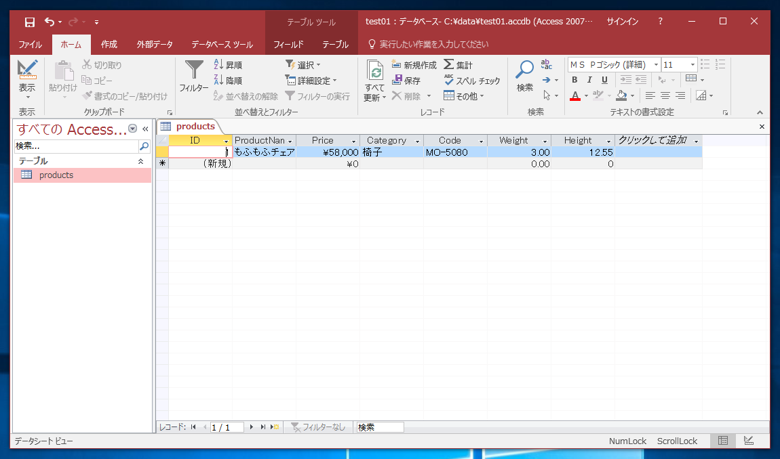Viewport: 780px width, 459px height.
Task: Switch to Design view via status bar icon
Action: tap(749, 441)
